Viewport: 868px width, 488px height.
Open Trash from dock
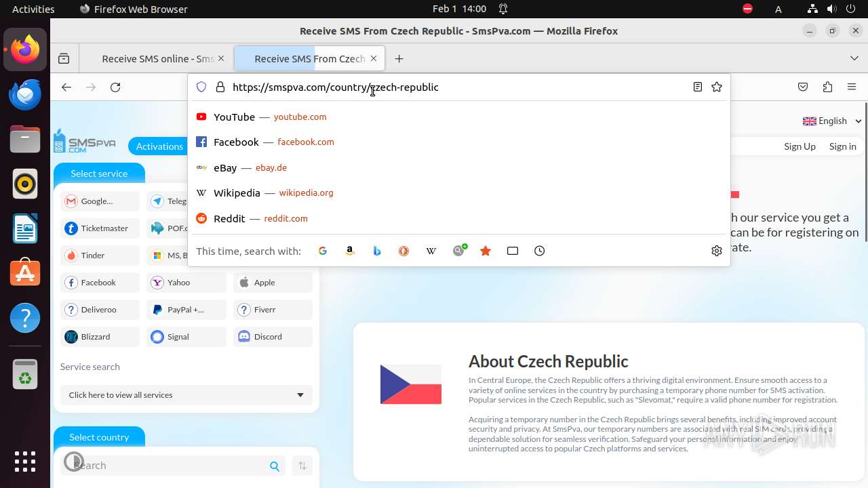pos(25,374)
